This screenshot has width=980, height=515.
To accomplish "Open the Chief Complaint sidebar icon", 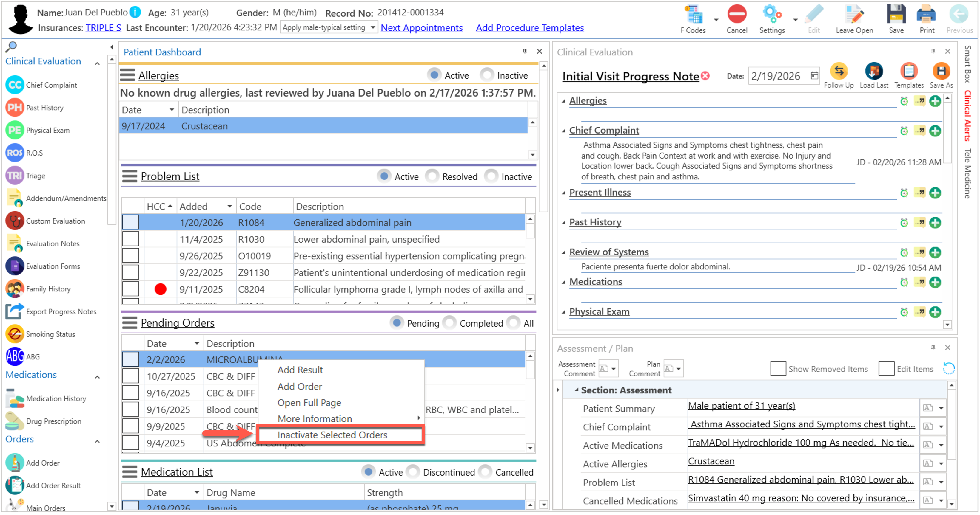I will click(x=15, y=85).
